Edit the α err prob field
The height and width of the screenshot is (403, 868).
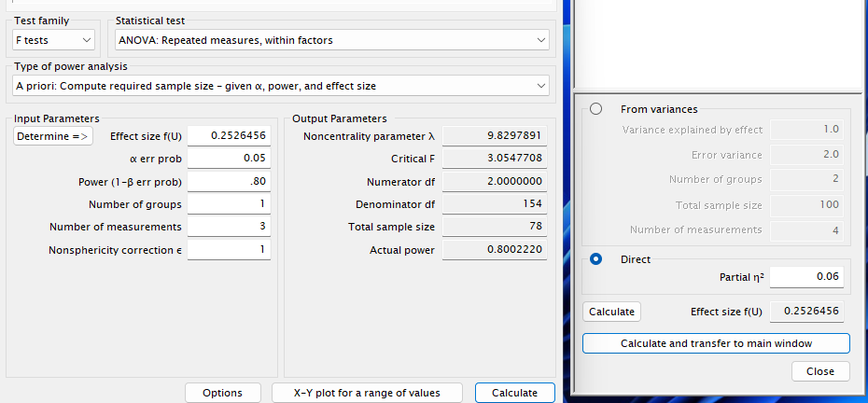229,159
